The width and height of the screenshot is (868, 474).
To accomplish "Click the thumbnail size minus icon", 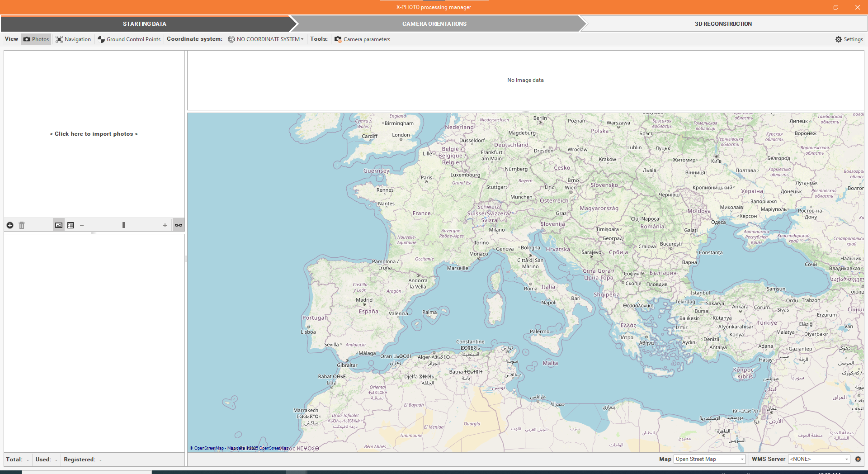I will (x=82, y=225).
